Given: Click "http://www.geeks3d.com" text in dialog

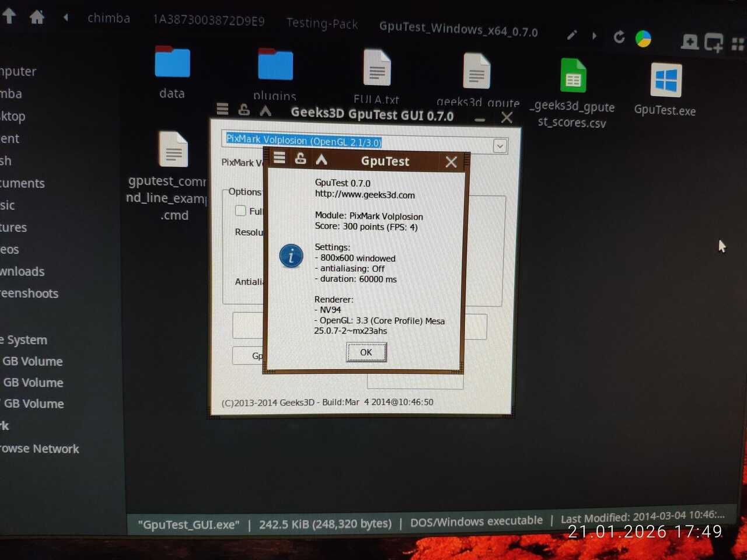Looking at the screenshot, I should [365, 195].
